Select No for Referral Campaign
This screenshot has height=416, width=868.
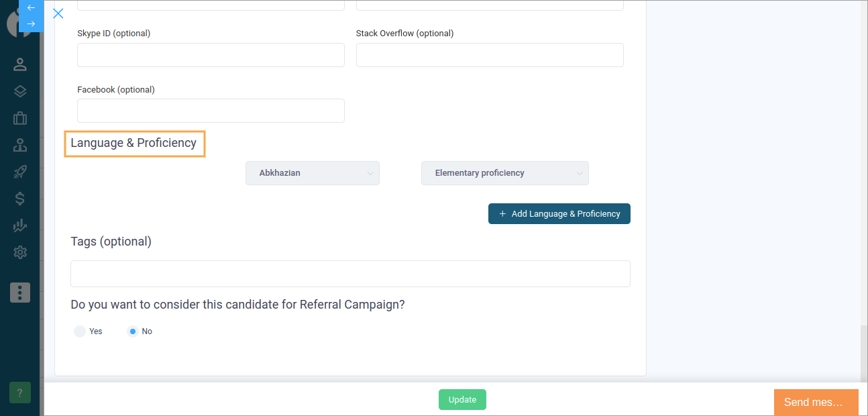click(133, 331)
